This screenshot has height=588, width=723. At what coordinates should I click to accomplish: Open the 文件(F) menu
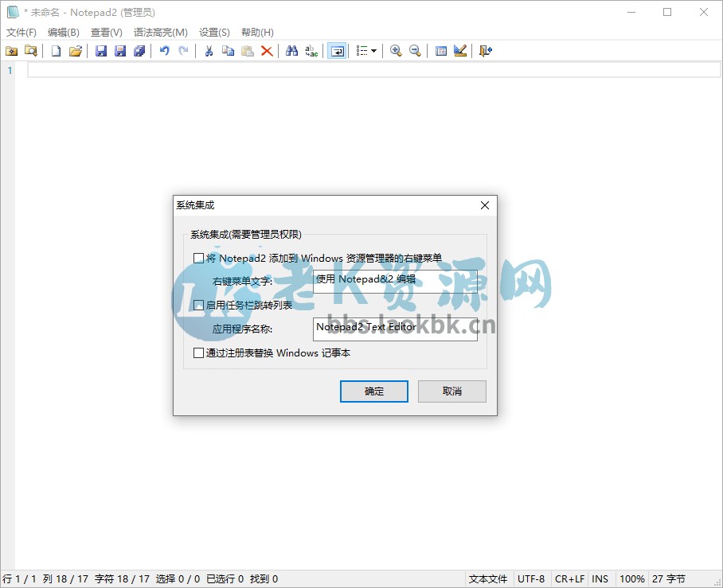[21, 33]
